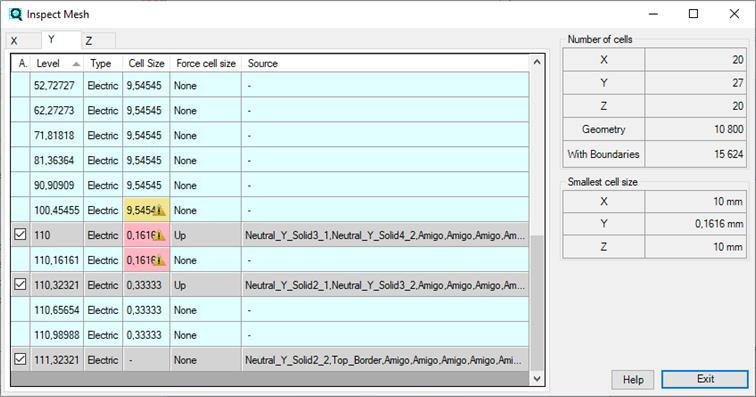This screenshot has width=756, height=397.
Task: Click Source starting Neutral_Y_Solid2_1
Action: tap(385, 286)
